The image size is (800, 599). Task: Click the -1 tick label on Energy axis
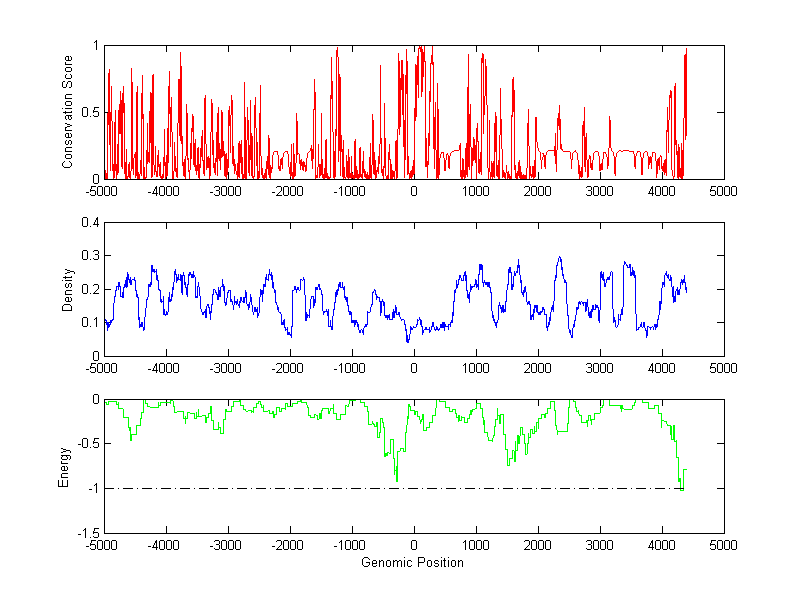[92, 489]
